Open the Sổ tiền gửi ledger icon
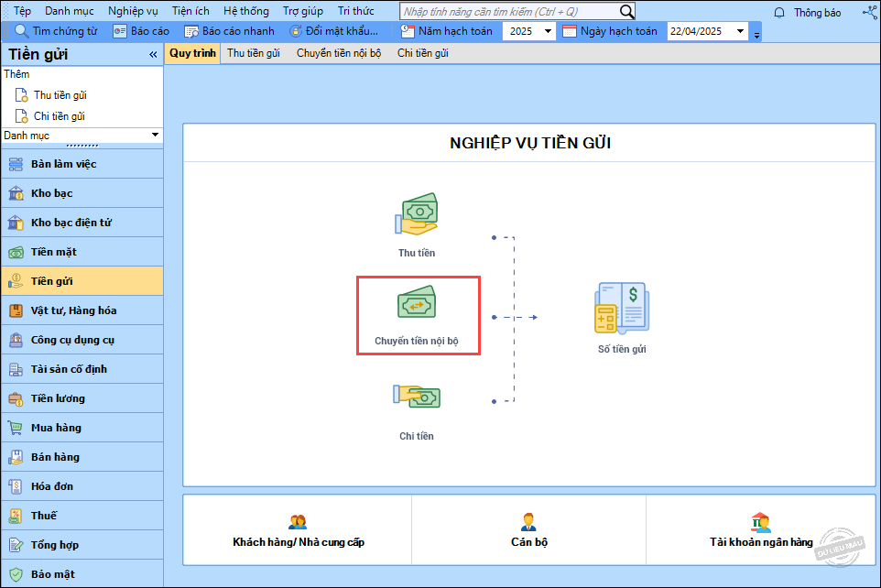Image resolution: width=881 pixels, height=588 pixels. click(x=622, y=308)
